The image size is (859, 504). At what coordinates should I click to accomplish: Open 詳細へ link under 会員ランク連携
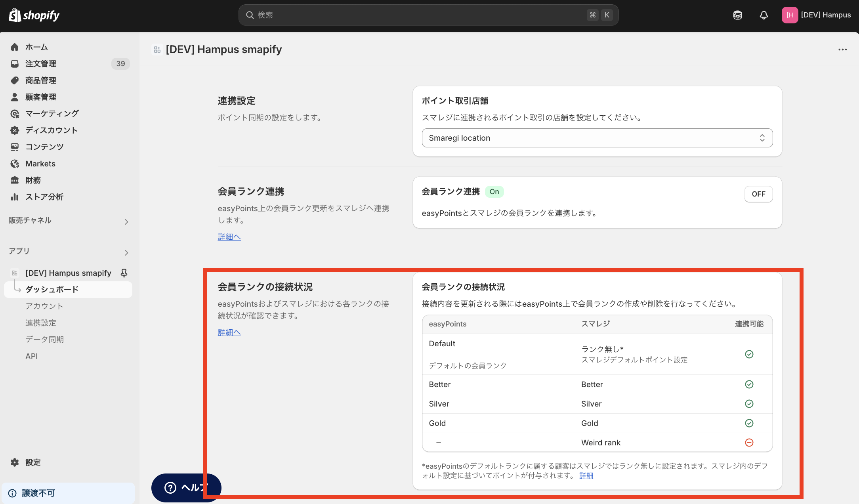pos(229,237)
